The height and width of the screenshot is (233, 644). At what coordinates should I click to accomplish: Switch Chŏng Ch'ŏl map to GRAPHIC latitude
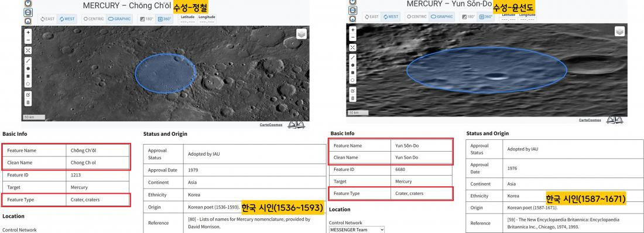pos(119,19)
